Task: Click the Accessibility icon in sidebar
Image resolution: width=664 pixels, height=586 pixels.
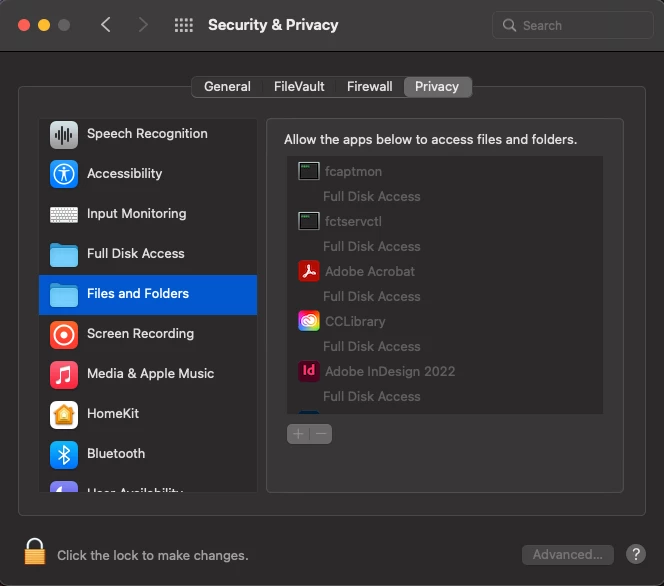Action: 64,174
